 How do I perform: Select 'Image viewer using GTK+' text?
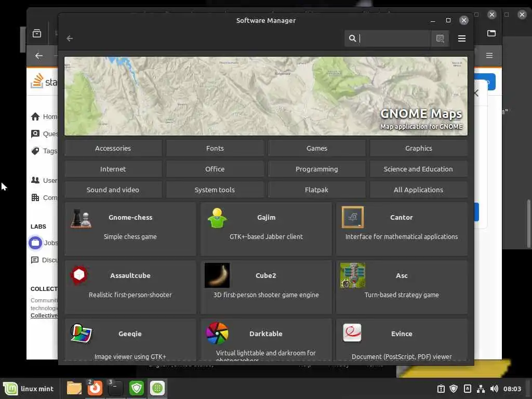[x=130, y=356]
